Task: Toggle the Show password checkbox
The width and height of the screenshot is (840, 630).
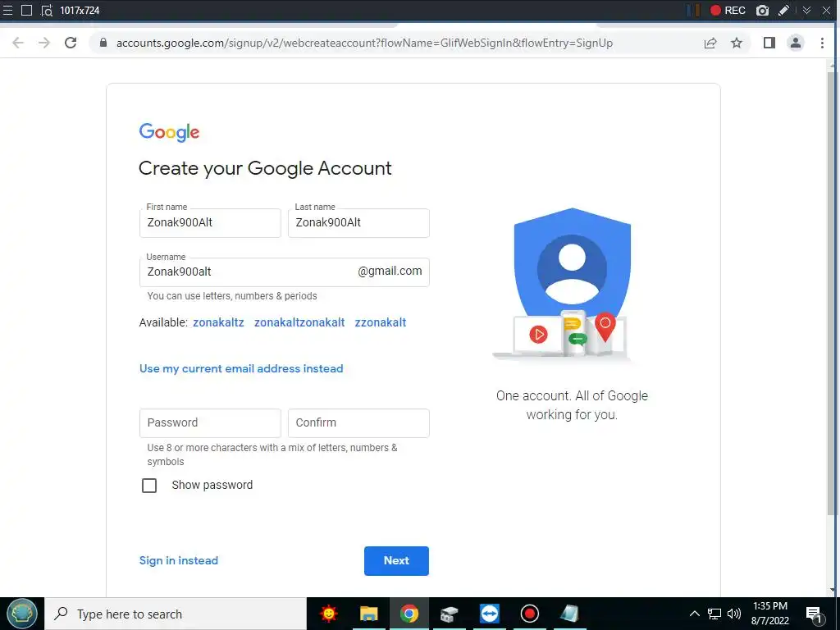Action: [x=149, y=486]
